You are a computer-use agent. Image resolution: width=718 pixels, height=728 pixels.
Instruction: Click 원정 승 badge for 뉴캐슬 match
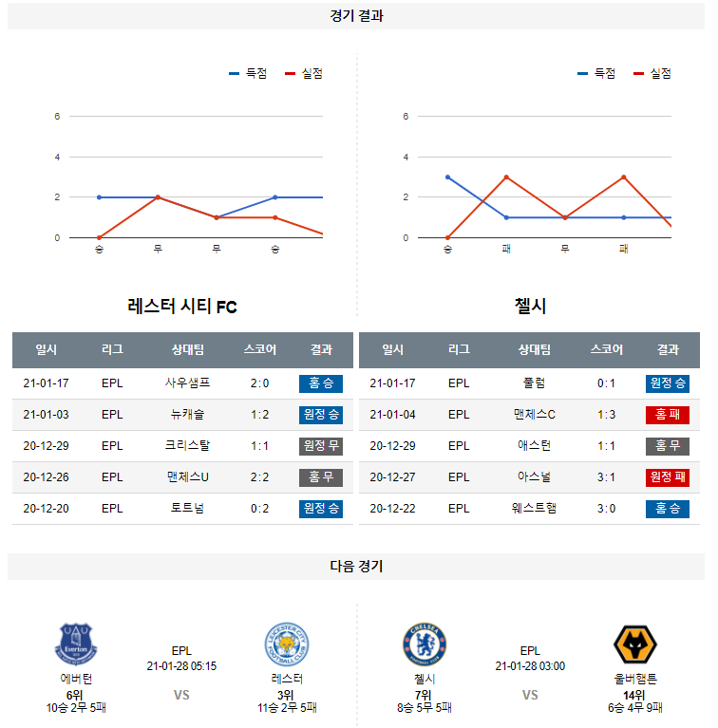tap(321, 415)
